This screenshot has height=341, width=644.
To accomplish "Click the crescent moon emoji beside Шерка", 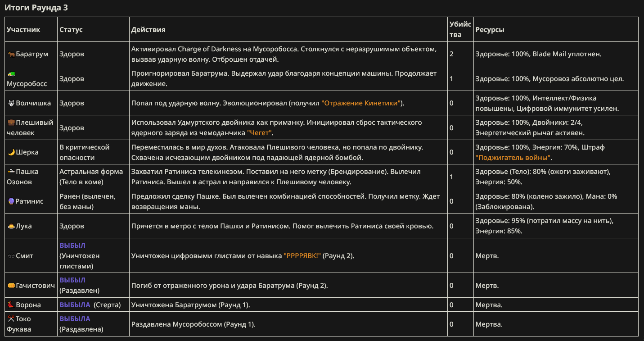I will (x=11, y=152).
